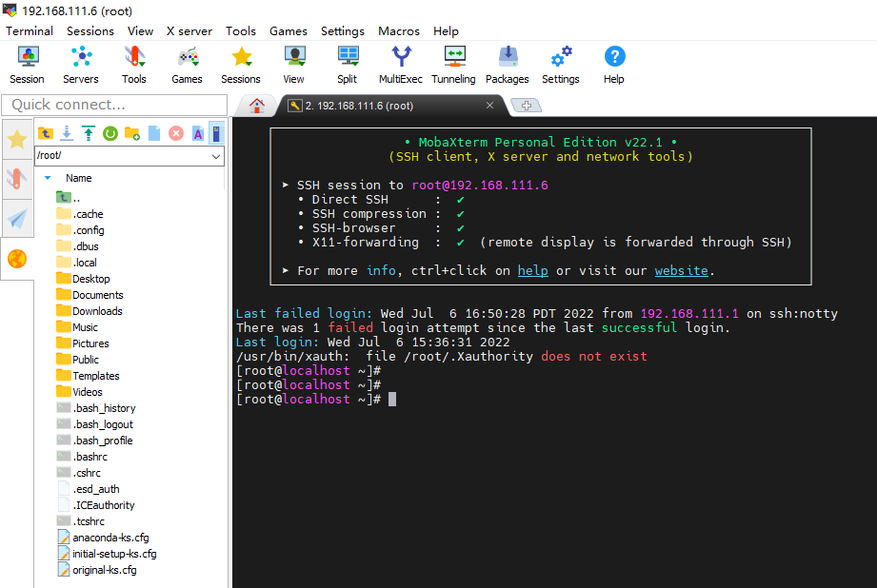The width and height of the screenshot is (877, 588).
Task: Select the Downloads folder
Action: click(x=90, y=311)
